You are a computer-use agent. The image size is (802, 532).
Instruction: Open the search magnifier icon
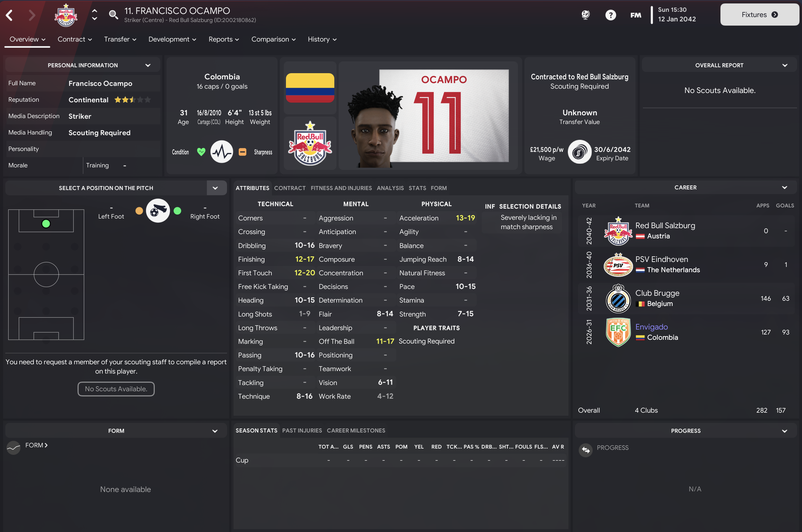click(x=114, y=15)
